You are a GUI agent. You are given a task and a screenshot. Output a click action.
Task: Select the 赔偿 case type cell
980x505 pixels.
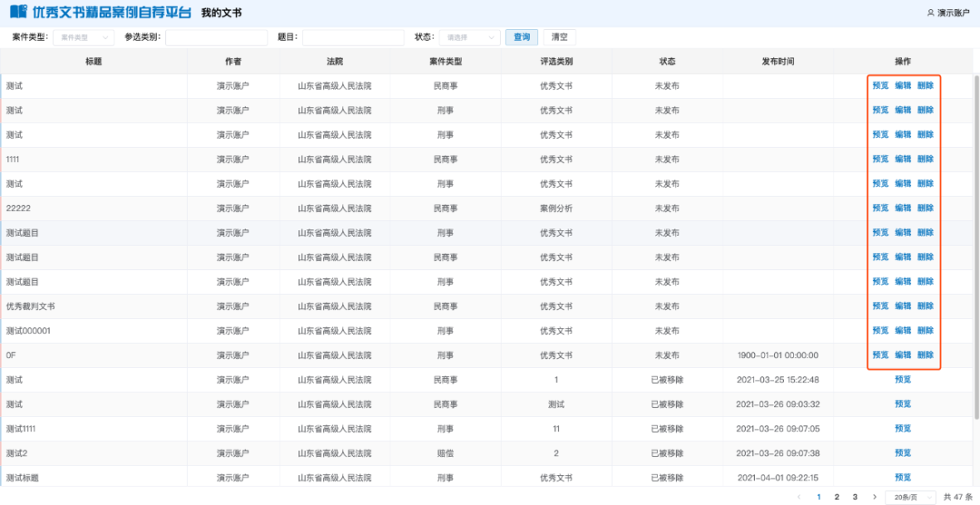(x=446, y=452)
